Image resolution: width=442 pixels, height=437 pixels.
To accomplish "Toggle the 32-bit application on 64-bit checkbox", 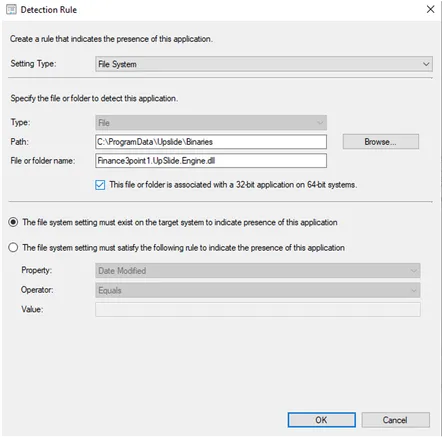I will [x=100, y=185].
